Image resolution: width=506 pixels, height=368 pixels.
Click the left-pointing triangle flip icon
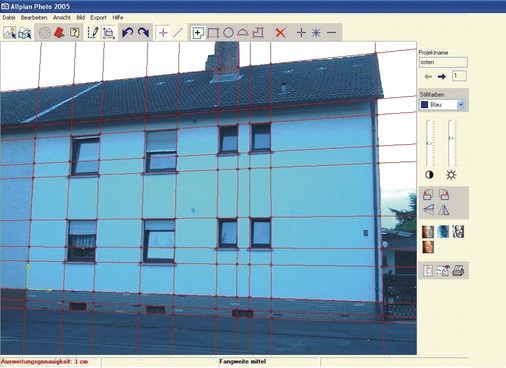[x=429, y=210]
